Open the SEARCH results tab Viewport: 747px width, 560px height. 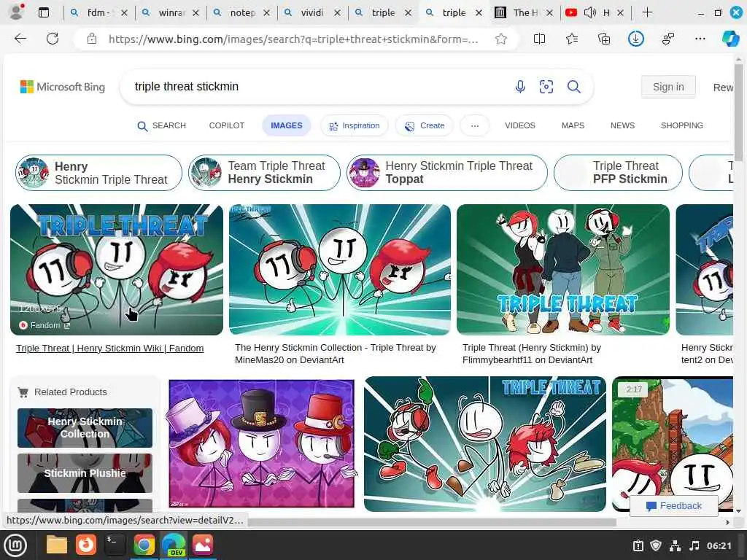tap(161, 125)
